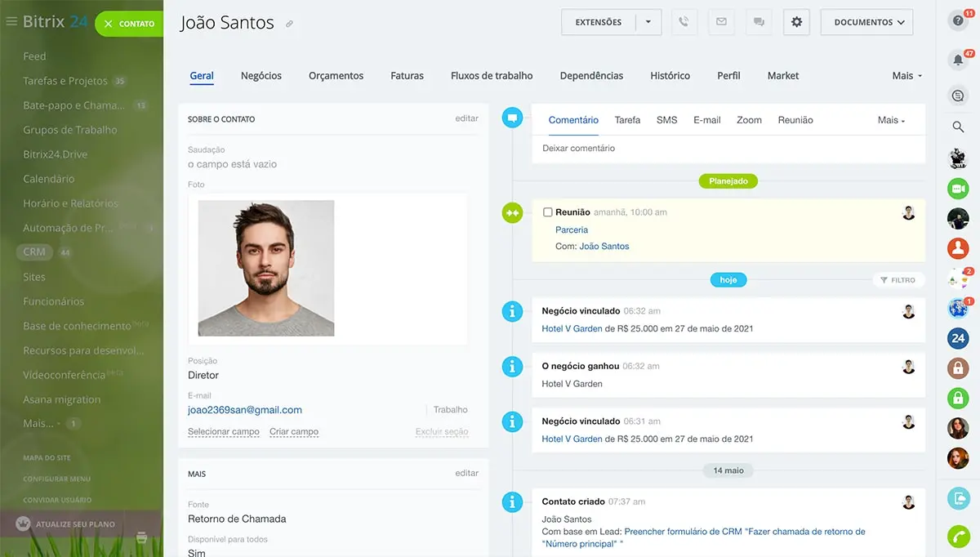Click green phone dial button bottom right

[958, 537]
